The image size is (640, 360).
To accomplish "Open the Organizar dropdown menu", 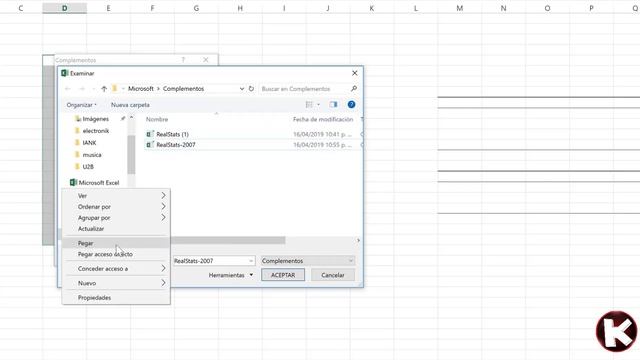I will (82, 105).
